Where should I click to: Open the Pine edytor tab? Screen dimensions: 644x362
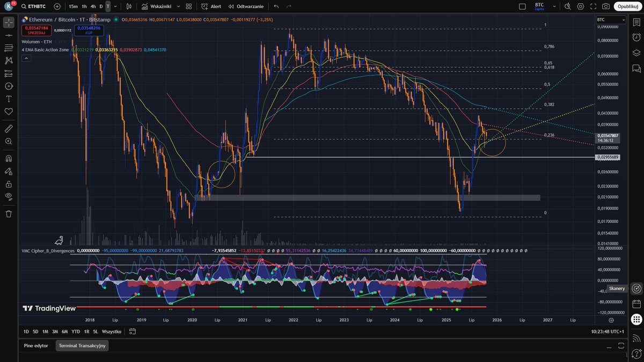click(37, 346)
